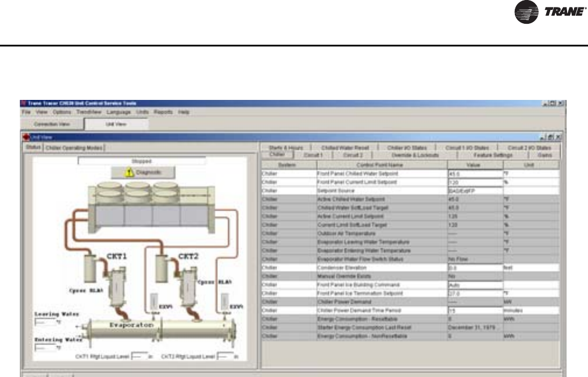This screenshot has height=377, width=588.
Task: Open the Units menu
Action: 142,112
